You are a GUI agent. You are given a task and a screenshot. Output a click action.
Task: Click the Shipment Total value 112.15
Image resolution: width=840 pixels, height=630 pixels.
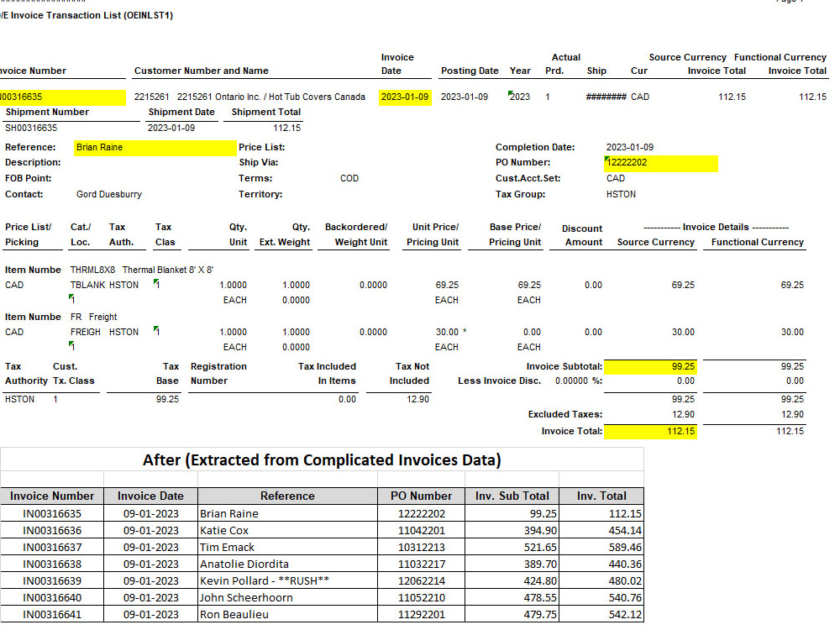pyautogui.click(x=286, y=128)
